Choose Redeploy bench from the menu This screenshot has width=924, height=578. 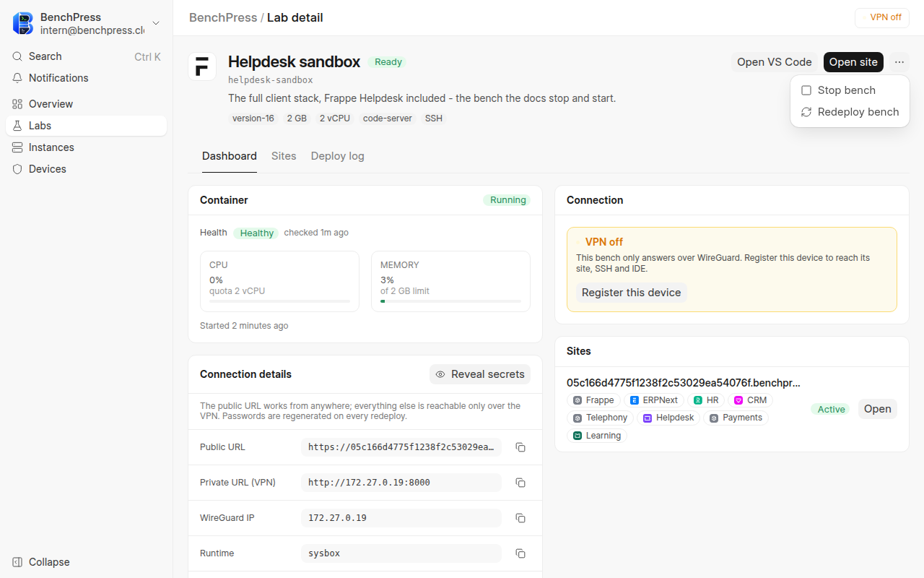tap(850, 112)
